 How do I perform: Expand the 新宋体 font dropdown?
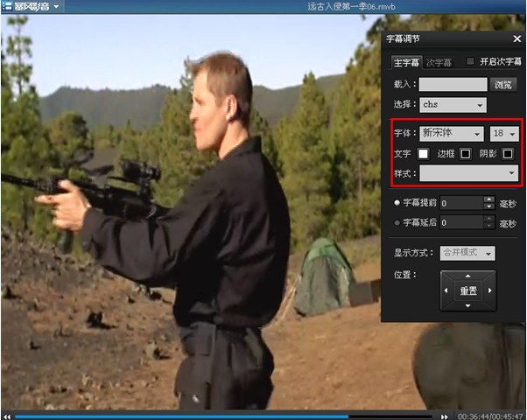452,134
